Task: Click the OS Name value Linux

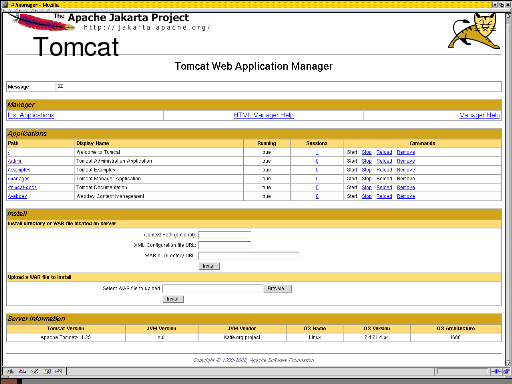Action: click(315, 337)
